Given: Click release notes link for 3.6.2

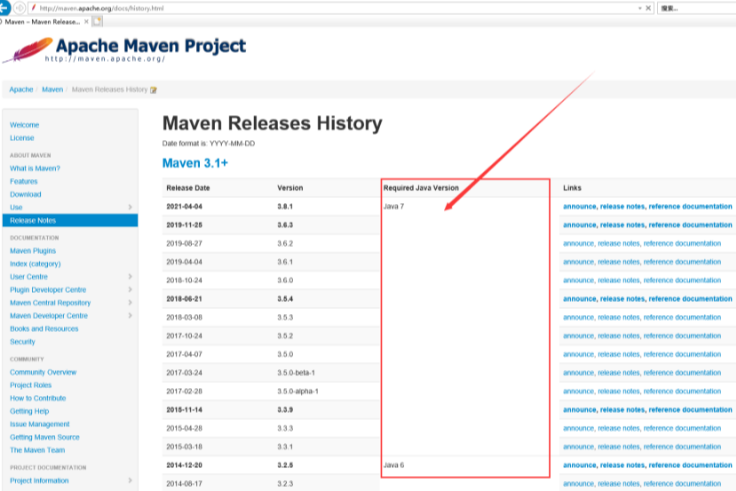Looking at the screenshot, I should 618,244.
